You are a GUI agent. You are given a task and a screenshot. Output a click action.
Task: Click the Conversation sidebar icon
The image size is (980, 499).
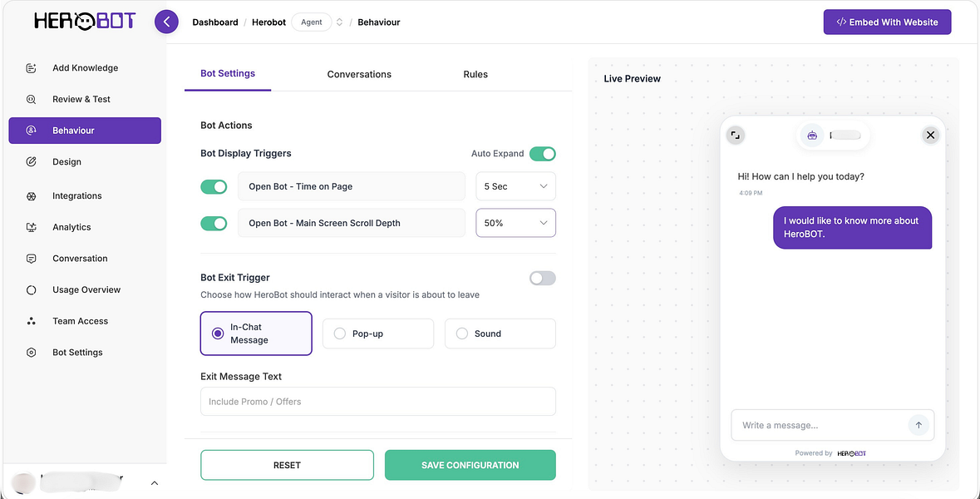pos(32,259)
